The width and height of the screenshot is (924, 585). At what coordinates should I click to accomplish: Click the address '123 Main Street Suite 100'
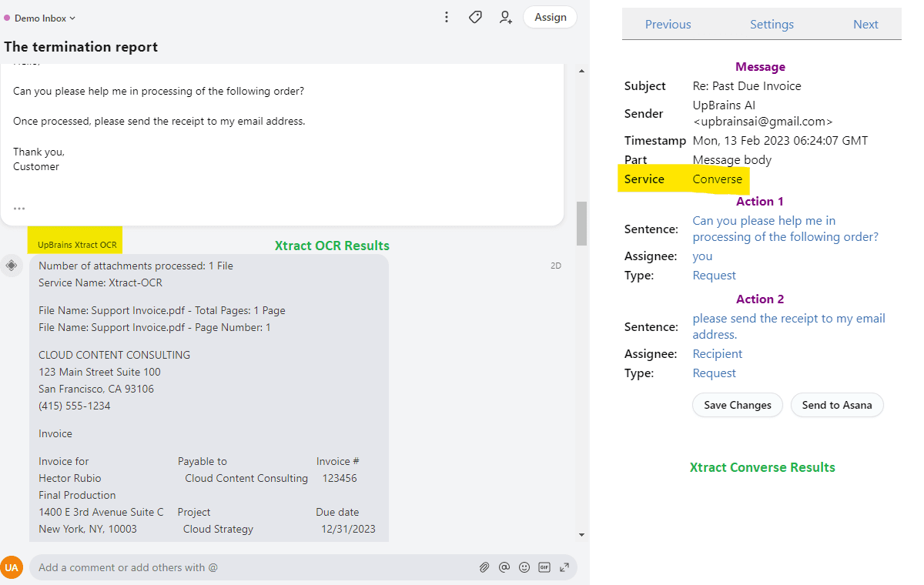[x=99, y=372]
